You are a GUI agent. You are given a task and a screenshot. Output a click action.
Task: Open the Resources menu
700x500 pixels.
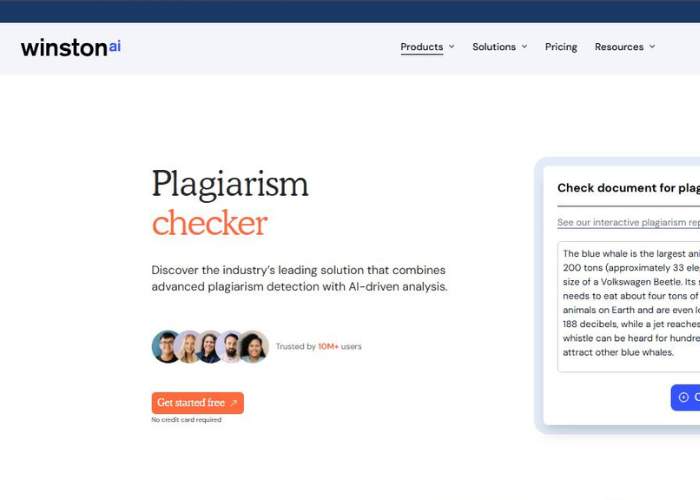click(619, 47)
